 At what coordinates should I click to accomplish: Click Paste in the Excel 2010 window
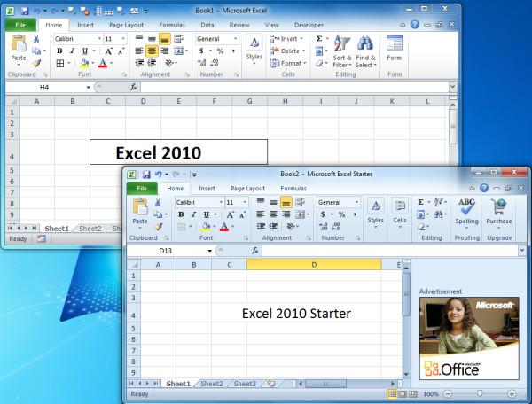click(19, 48)
